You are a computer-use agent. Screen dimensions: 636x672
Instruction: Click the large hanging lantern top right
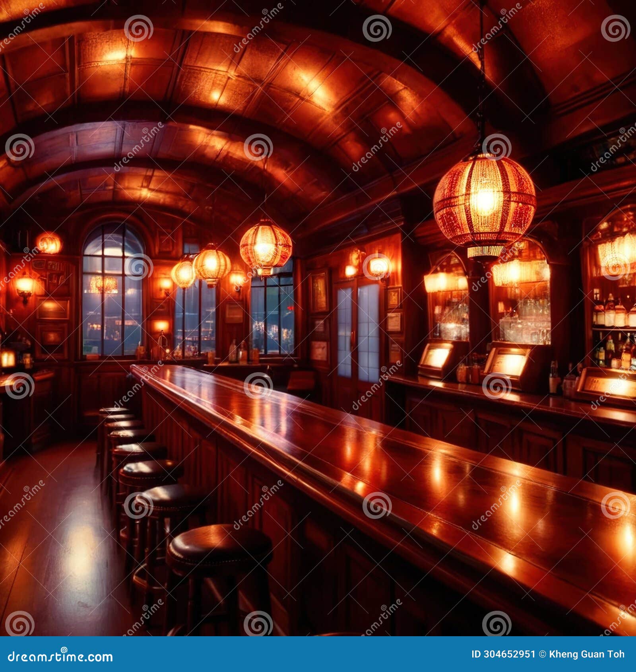click(x=485, y=199)
